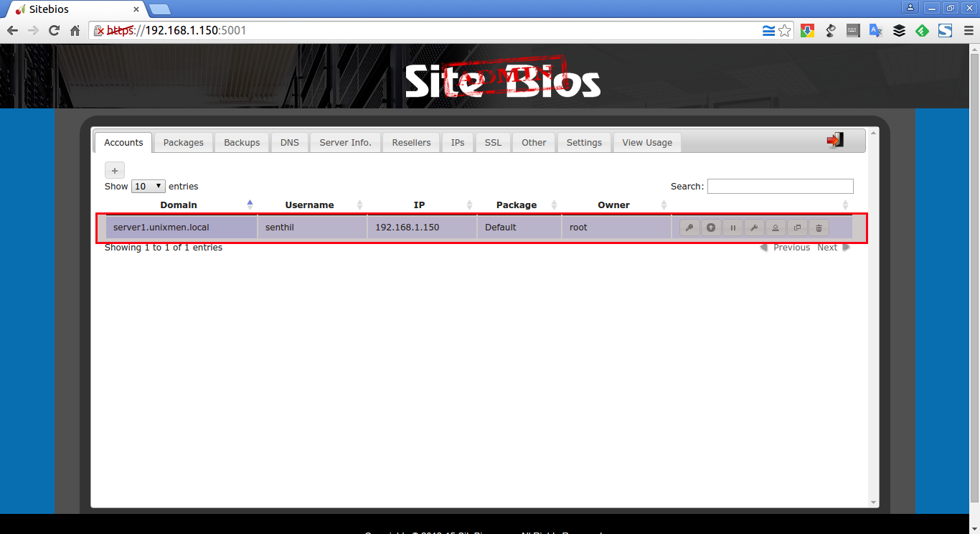980x534 pixels.
Task: Click into the Search input field
Action: [x=781, y=186]
